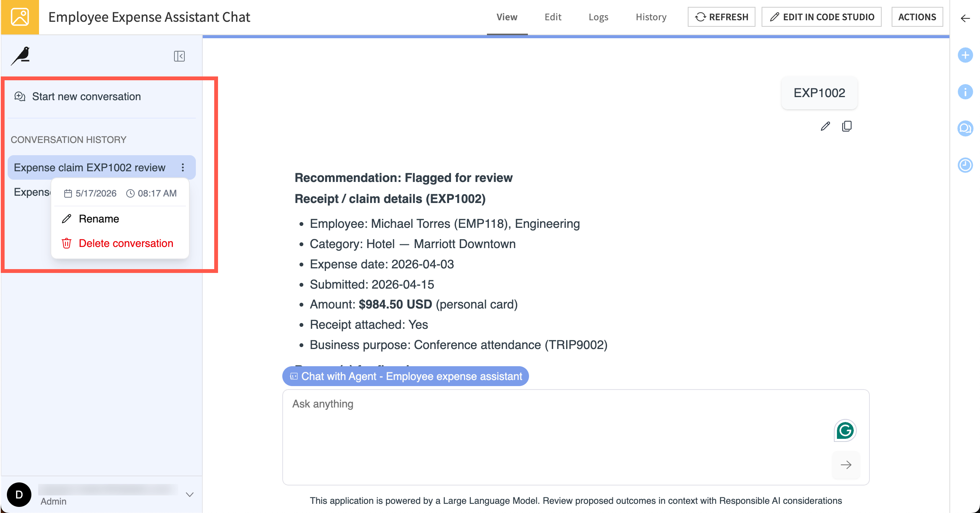The width and height of the screenshot is (980, 513).
Task: Click the pencil icon next to Rename
Action: (x=67, y=219)
